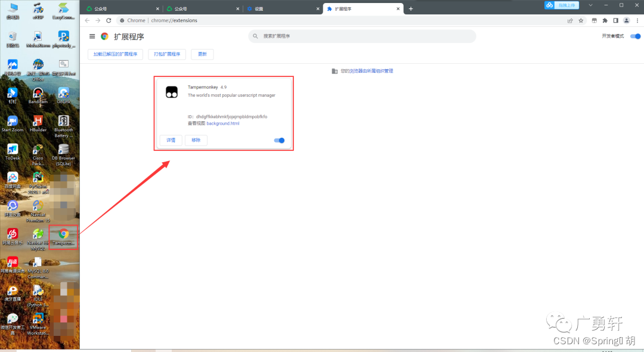Select the phpstudy desktop icon

(x=64, y=39)
